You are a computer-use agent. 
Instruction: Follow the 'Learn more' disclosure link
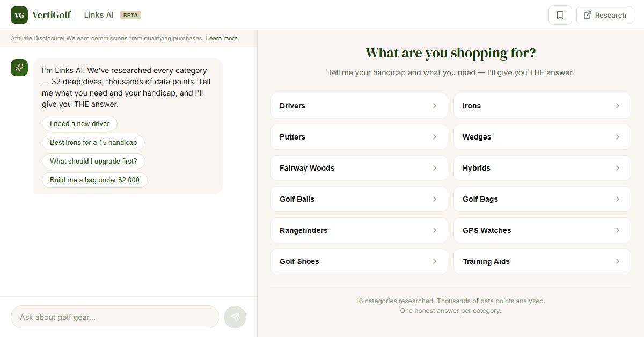tap(222, 38)
